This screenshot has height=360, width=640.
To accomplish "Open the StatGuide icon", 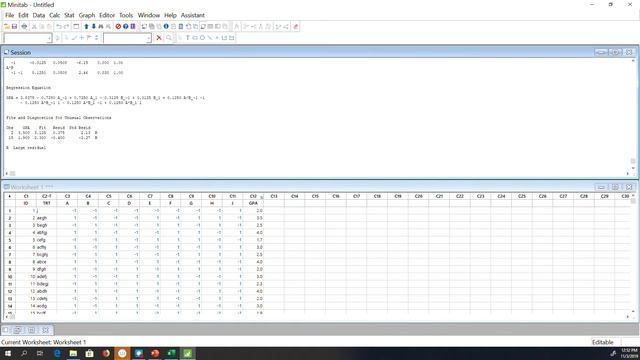I will (133, 27).
